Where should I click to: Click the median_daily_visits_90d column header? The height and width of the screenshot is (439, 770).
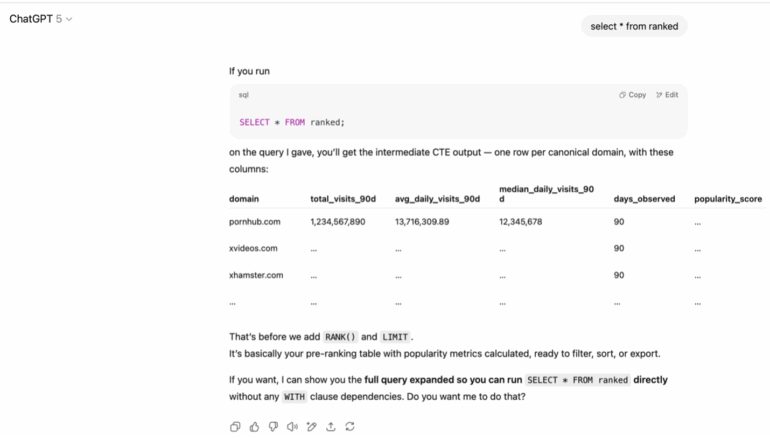[546, 193]
